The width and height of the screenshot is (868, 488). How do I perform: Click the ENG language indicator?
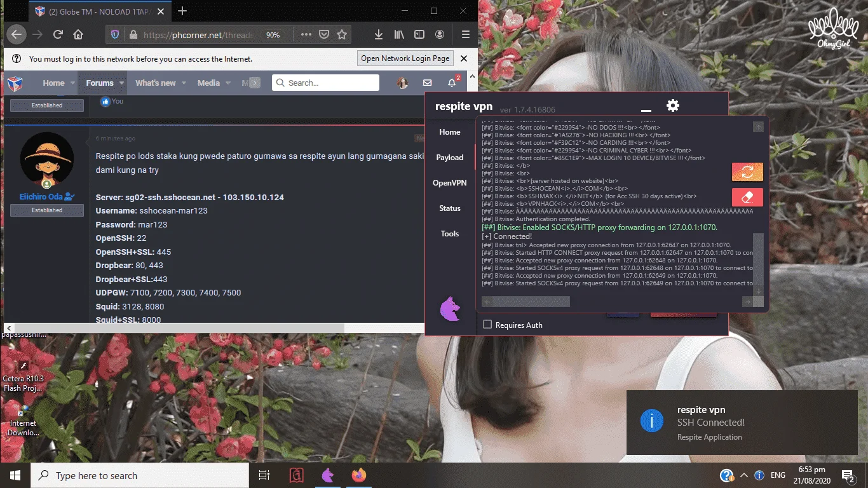(x=778, y=475)
